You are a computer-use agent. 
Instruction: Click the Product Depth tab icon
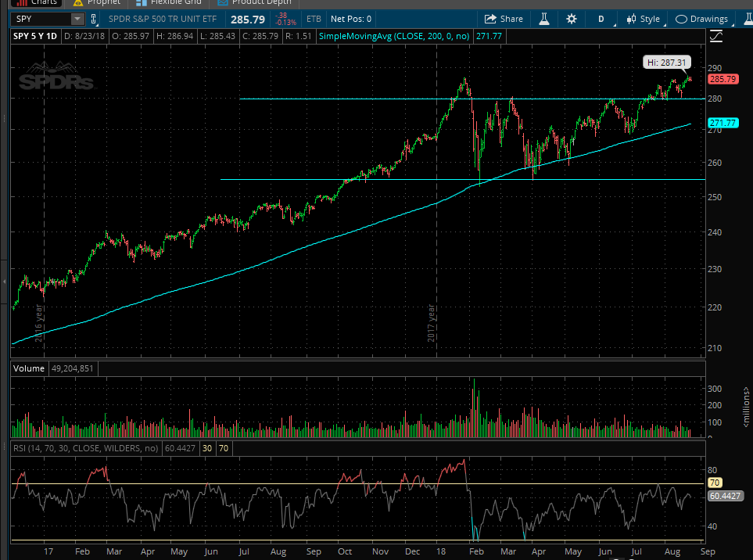(x=222, y=2)
